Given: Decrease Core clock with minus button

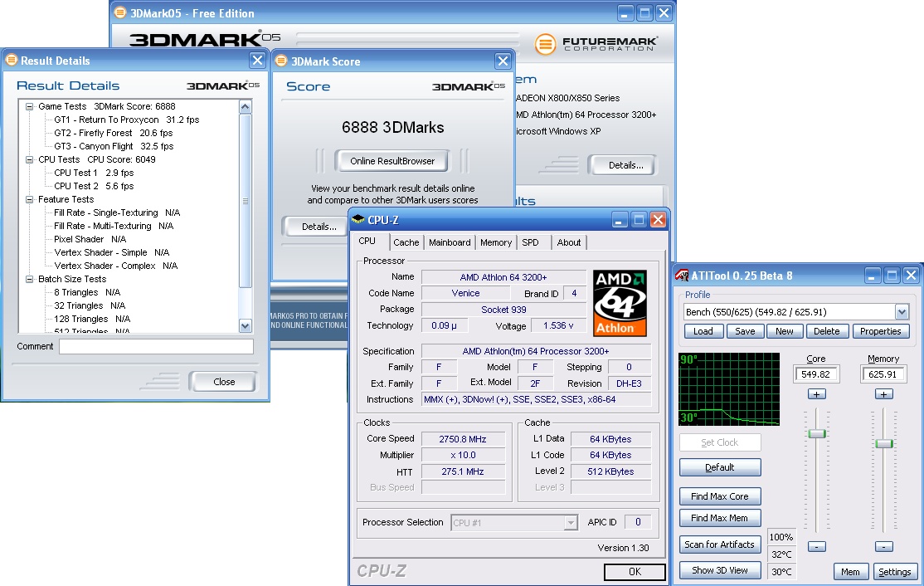Looking at the screenshot, I should pos(816,547).
